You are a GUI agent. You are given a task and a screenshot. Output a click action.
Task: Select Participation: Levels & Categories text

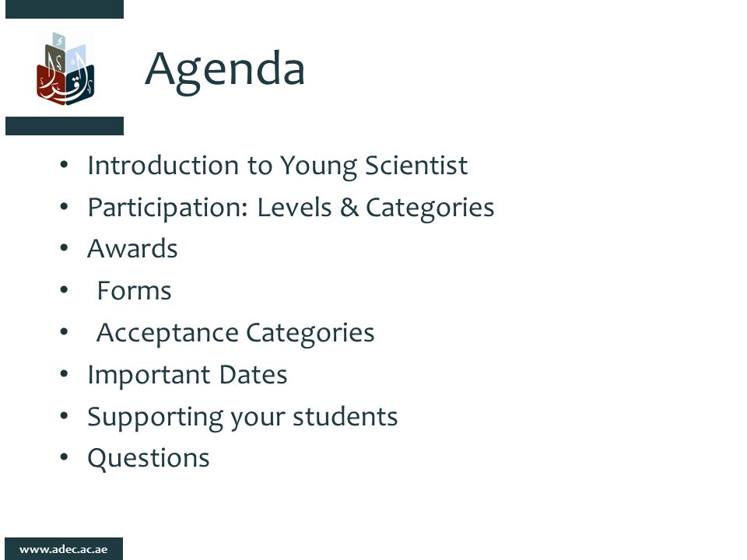click(290, 208)
